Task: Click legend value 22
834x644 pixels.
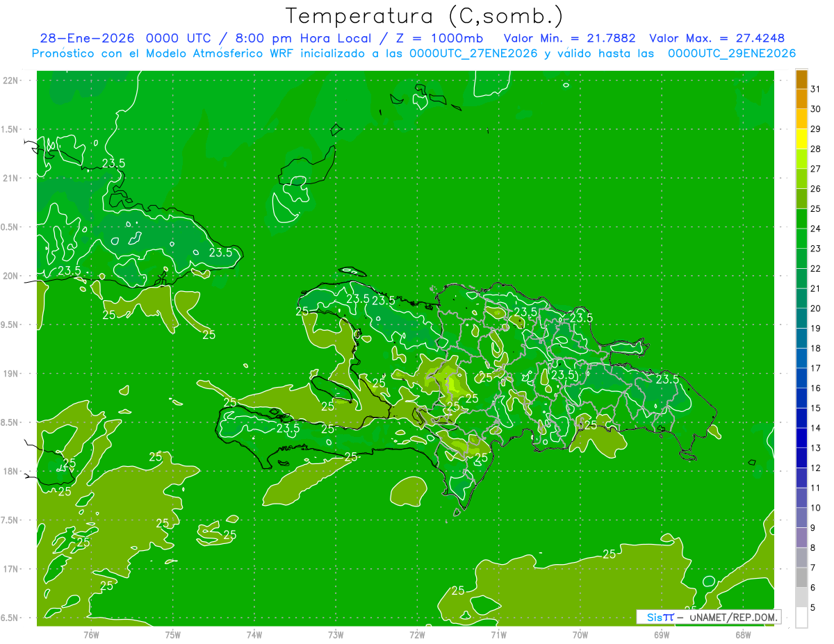Action: coord(816,268)
